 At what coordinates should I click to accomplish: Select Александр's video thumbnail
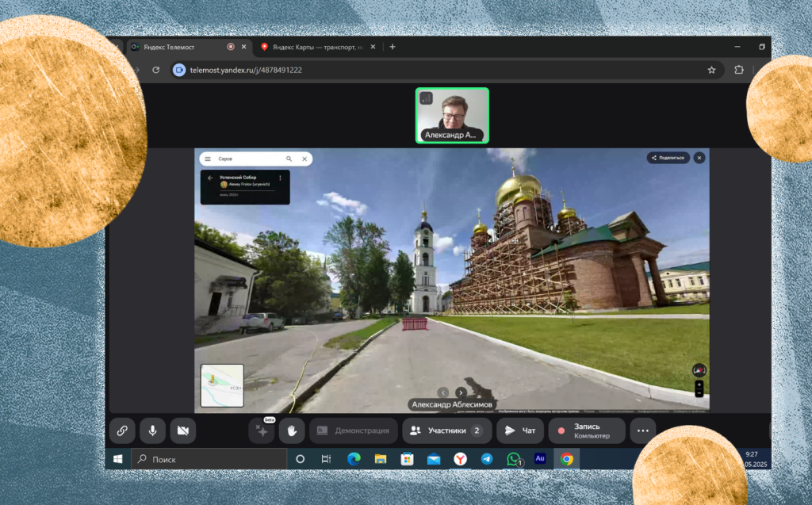[452, 116]
